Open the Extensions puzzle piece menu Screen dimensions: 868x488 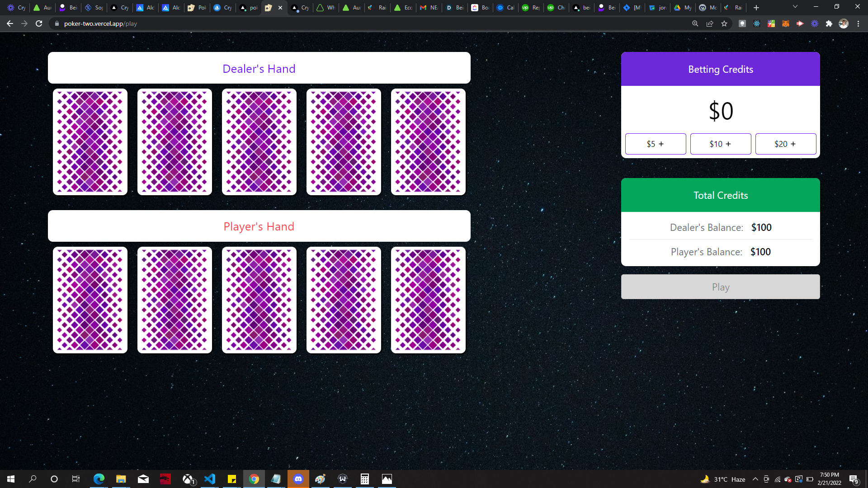click(x=829, y=23)
